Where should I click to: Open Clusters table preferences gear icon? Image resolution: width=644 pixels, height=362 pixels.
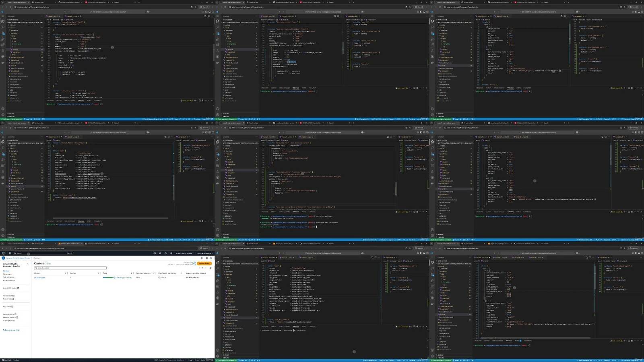(210, 268)
